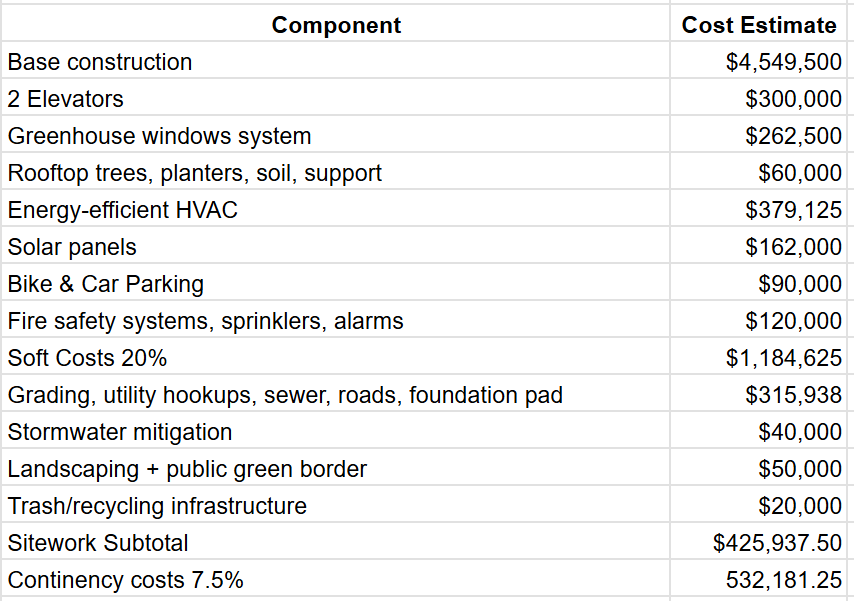Click the 2 Elevators row label
Screen dimensions: 854x601
336,99
